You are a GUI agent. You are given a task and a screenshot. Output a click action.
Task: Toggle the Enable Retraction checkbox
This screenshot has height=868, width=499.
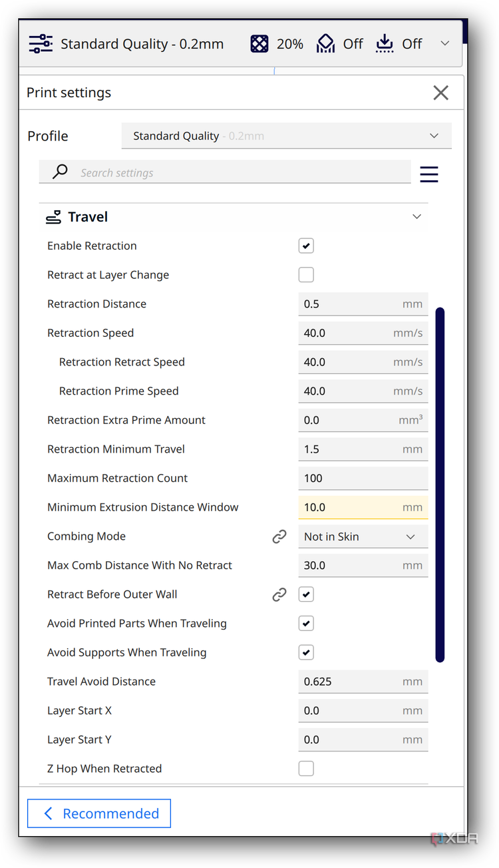306,246
